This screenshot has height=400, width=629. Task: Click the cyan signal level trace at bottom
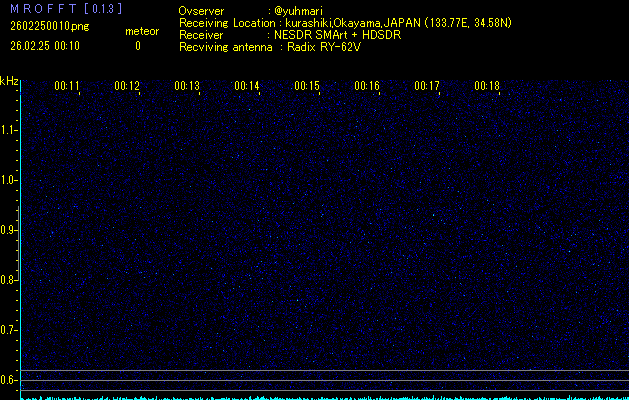point(325,398)
